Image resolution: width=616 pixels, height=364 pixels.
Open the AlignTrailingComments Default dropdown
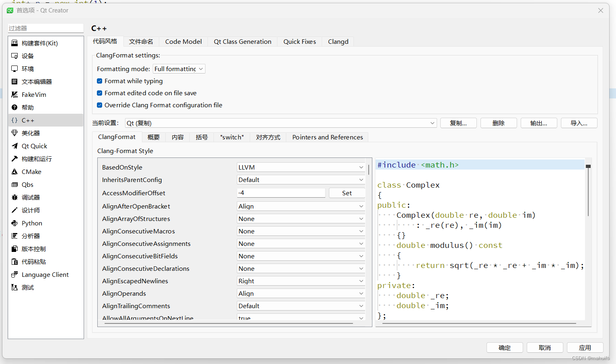point(301,306)
